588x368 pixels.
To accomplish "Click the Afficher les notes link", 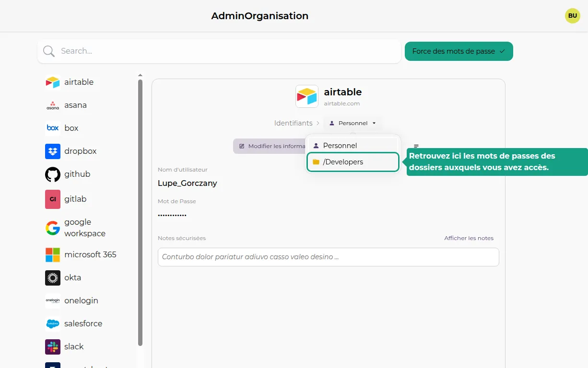I will pos(469,238).
